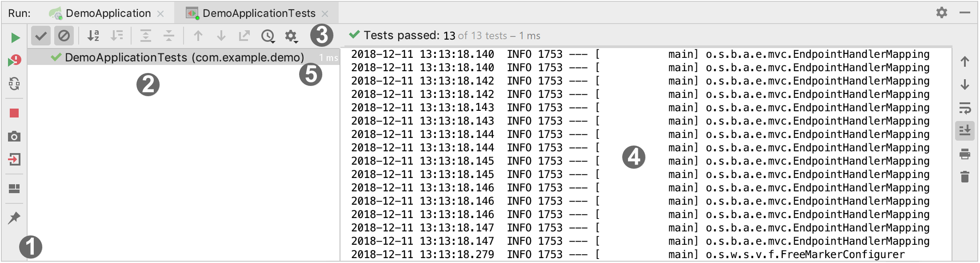Toggle Show Passed tests checkmark button
980x263 pixels.
[41, 36]
